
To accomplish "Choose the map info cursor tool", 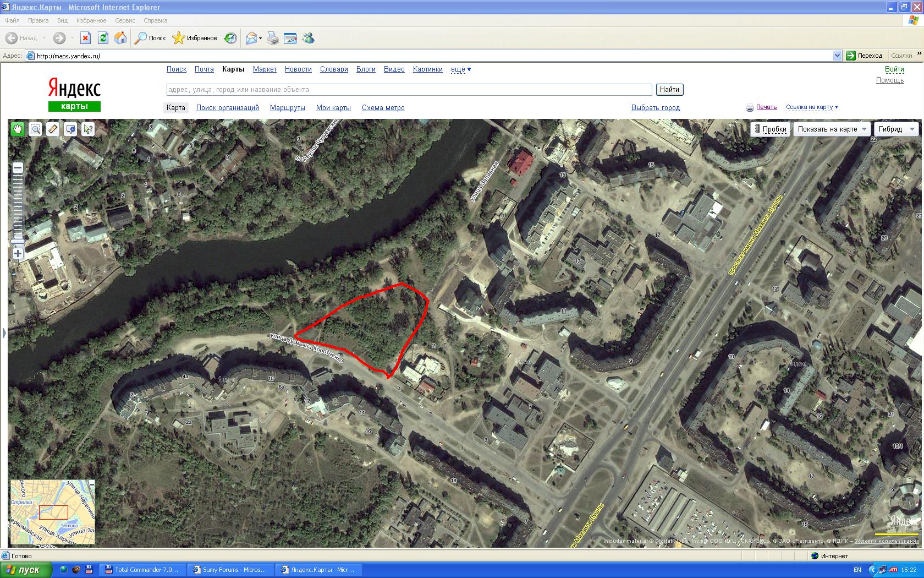I will 88,129.
